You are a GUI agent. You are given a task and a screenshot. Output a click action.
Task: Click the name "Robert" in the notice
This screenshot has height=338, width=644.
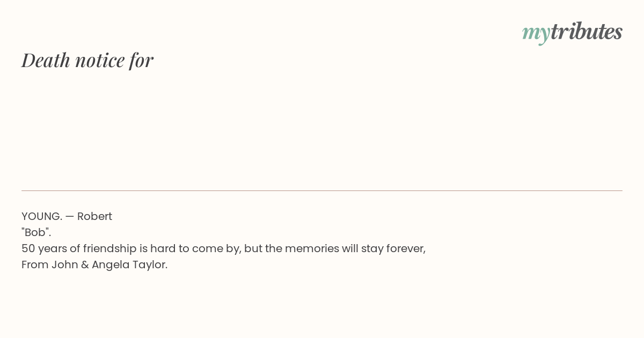94,216
